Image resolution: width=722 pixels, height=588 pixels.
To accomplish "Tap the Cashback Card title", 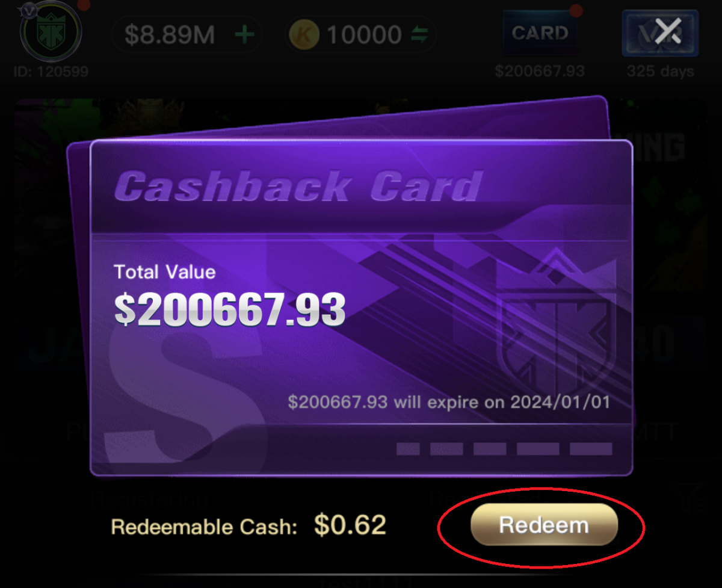I will [298, 186].
